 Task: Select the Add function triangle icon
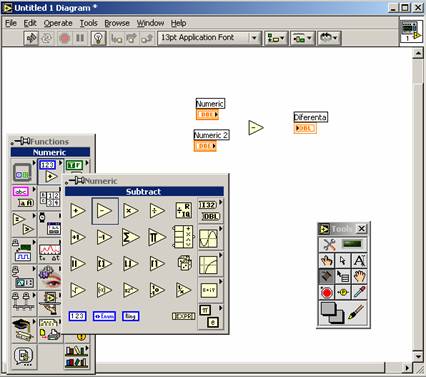(x=78, y=211)
